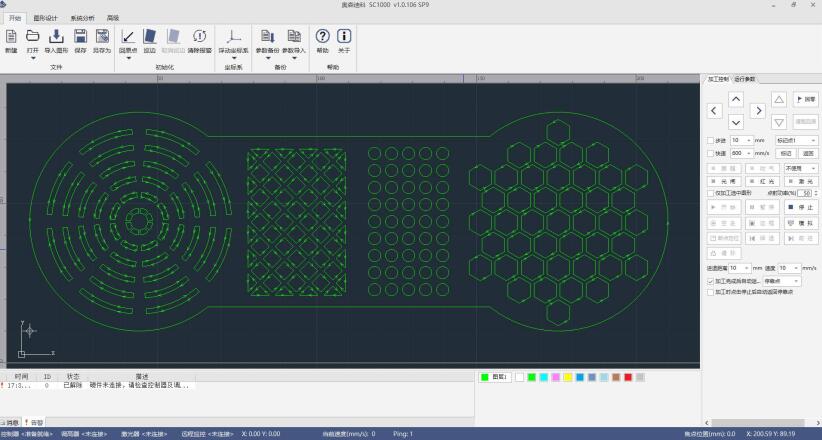Enable the 快速 fast speed checkbox
Viewport: 822px width, 440px height.
point(711,153)
